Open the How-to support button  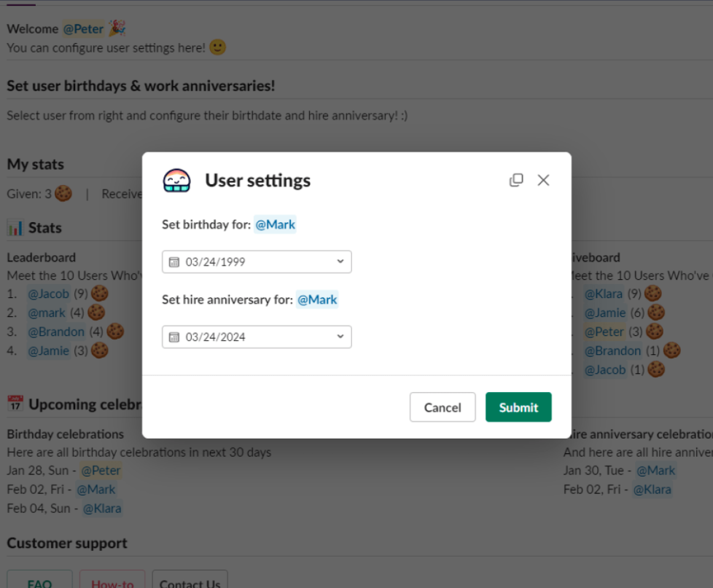click(x=112, y=579)
